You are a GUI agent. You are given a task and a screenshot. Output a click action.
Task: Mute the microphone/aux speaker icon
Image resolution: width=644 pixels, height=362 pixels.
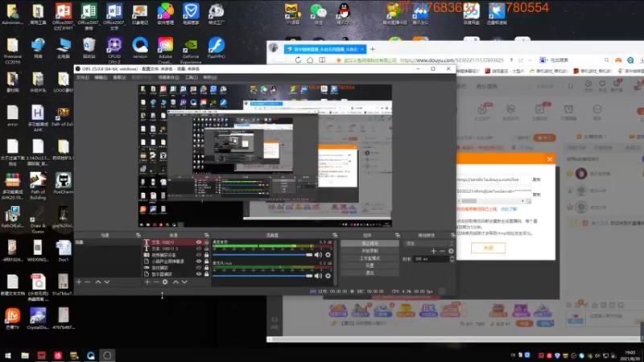[318, 276]
